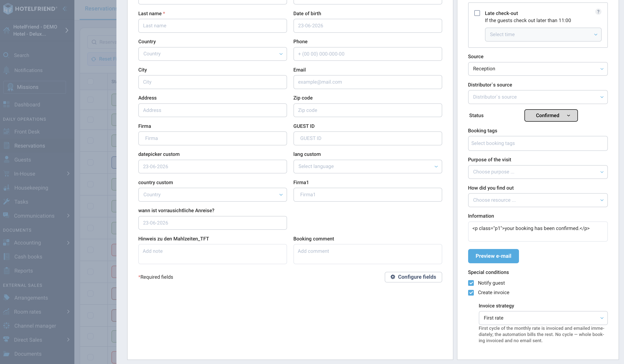Expand the Direct Sales submenu
The height and width of the screenshot is (364, 624).
[x=68, y=340]
